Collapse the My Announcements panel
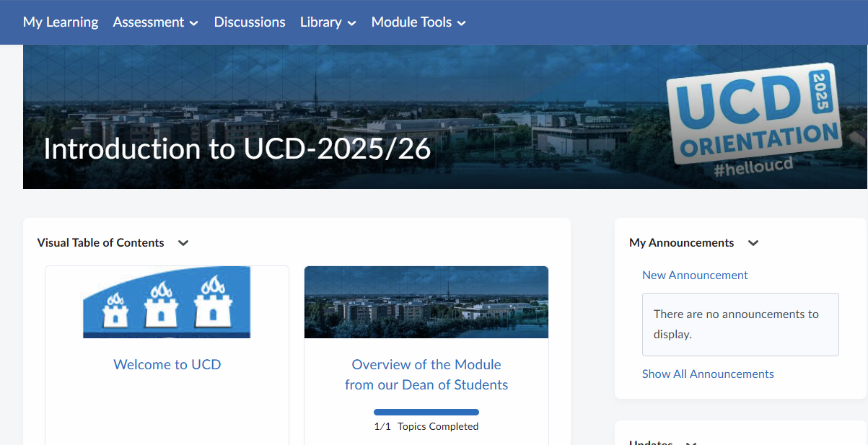The width and height of the screenshot is (868, 445). [753, 243]
